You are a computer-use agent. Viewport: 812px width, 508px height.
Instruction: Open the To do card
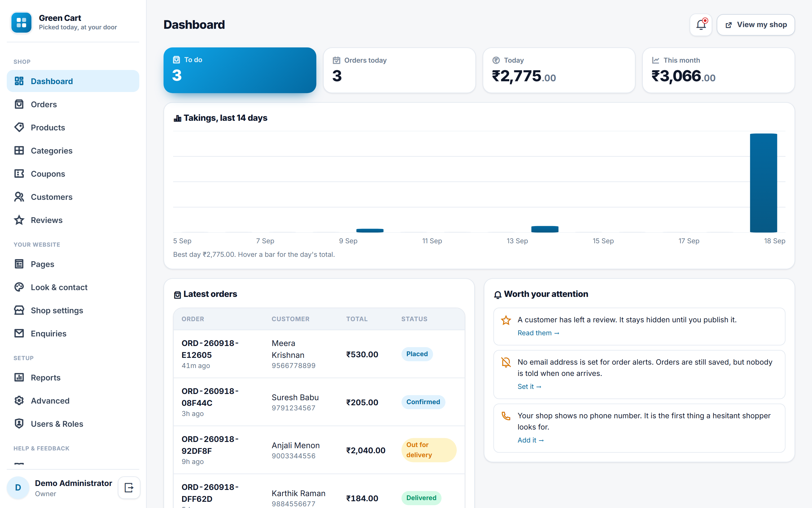240,70
